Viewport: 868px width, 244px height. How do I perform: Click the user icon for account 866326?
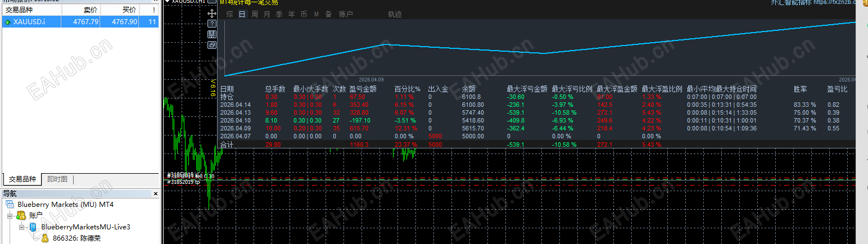tap(45, 238)
